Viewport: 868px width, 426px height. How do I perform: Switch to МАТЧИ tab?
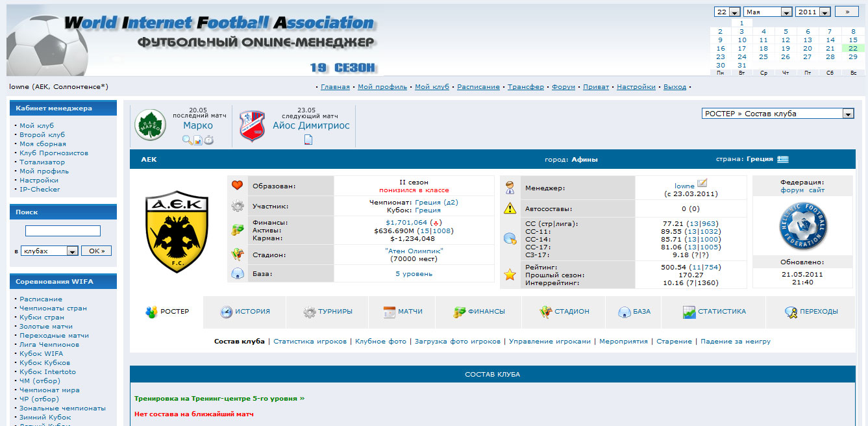tap(403, 312)
